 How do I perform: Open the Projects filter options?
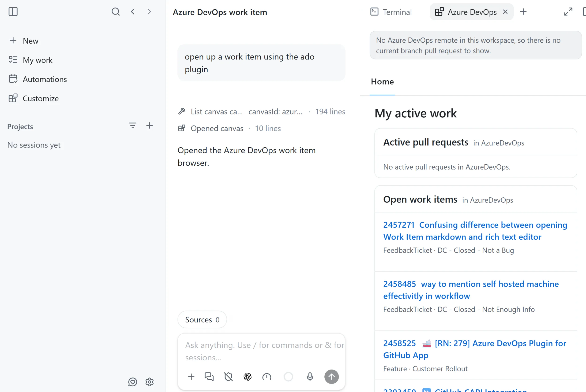click(133, 126)
